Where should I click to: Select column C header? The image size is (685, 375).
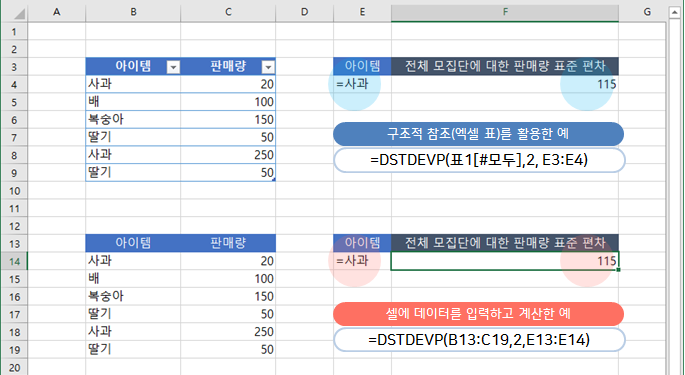(228, 12)
